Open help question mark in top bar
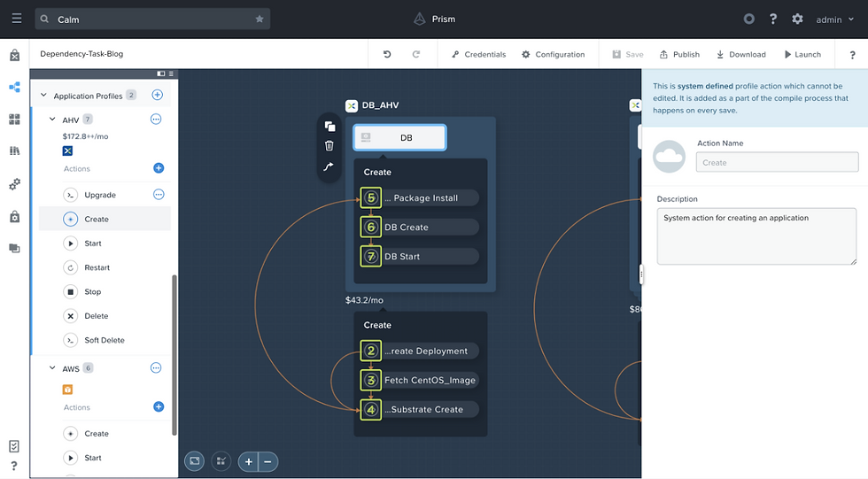 pyautogui.click(x=772, y=19)
